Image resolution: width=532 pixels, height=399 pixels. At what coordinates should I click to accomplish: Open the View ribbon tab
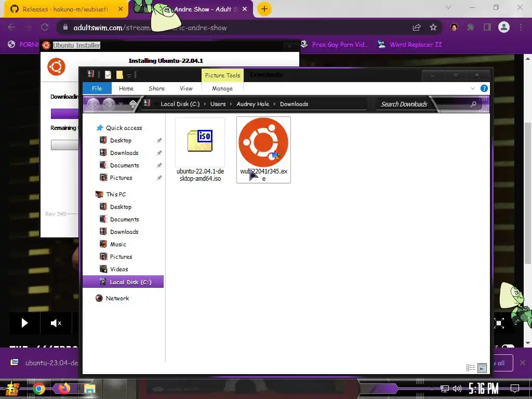click(x=186, y=88)
